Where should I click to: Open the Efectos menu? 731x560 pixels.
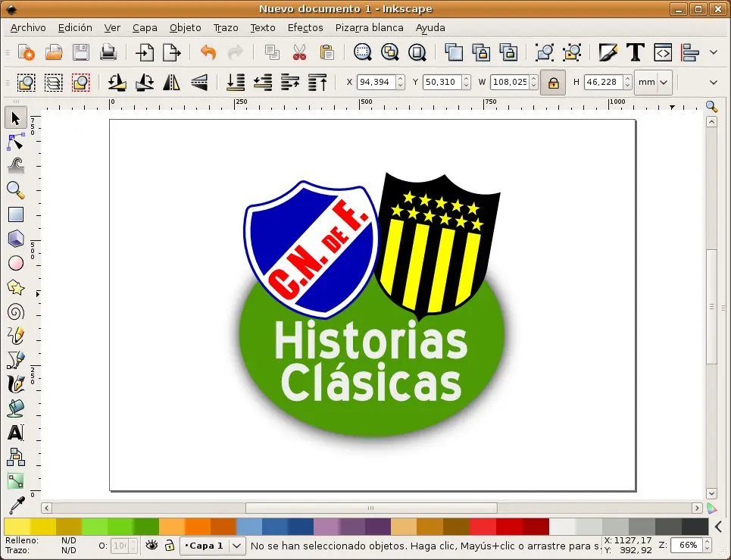click(305, 28)
